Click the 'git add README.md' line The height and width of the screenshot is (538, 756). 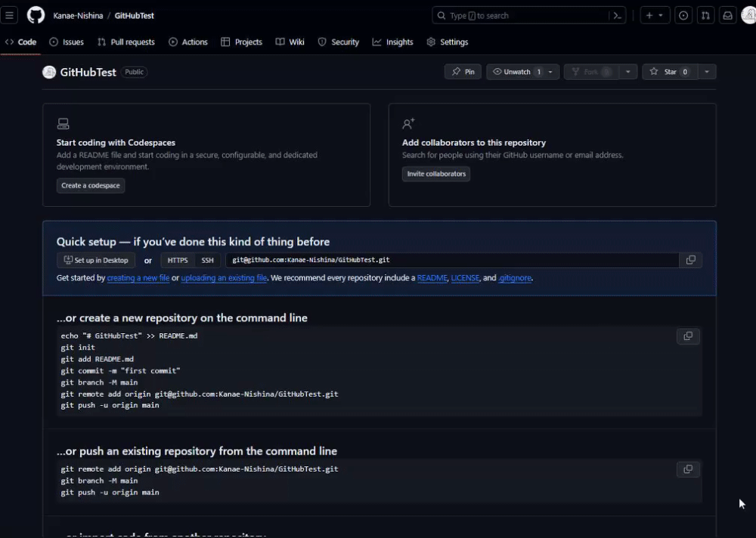[x=98, y=359]
